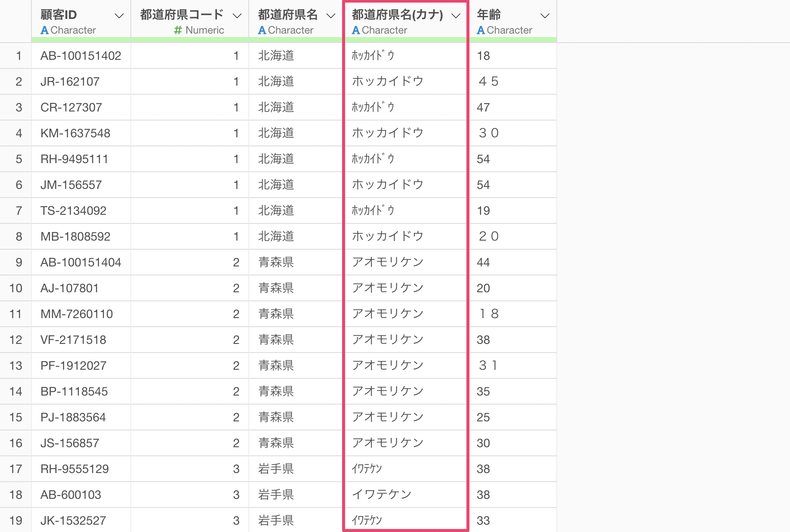Click prefecture code 1 in row MB-1808592
This screenshot has width=790, height=532.
236,236
